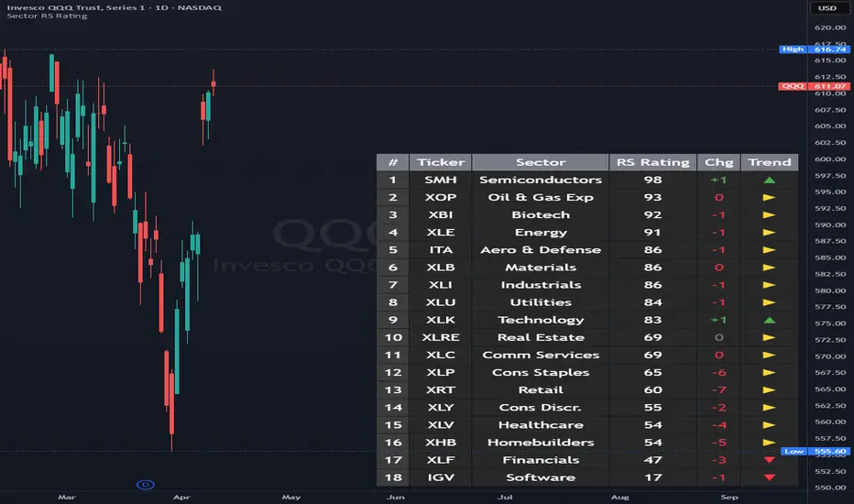This screenshot has width=854, height=504.
Task: Click the Sector column header
Action: pyautogui.click(x=541, y=162)
